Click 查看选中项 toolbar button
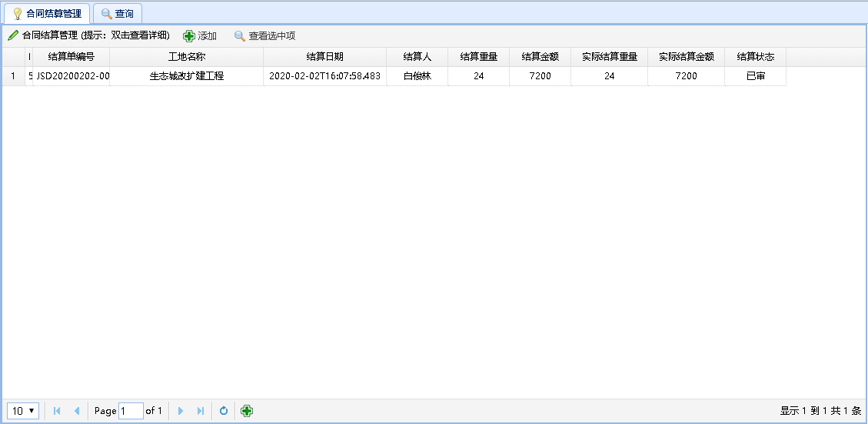 pos(264,36)
